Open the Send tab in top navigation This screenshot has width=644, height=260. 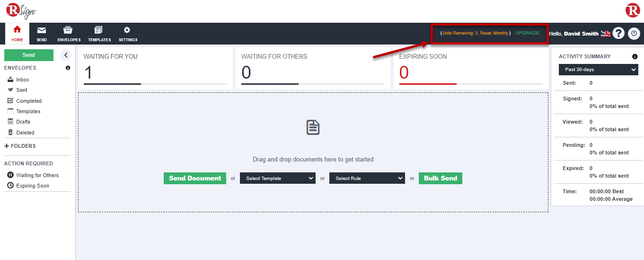(42, 34)
